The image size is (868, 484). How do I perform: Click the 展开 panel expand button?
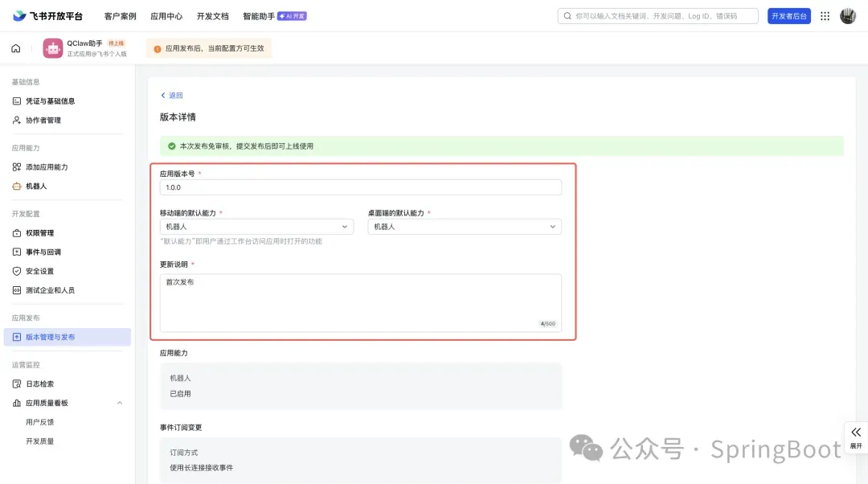[x=856, y=437]
